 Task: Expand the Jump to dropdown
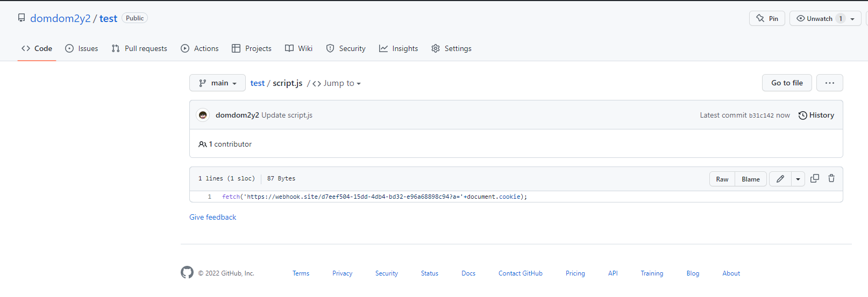coord(337,83)
